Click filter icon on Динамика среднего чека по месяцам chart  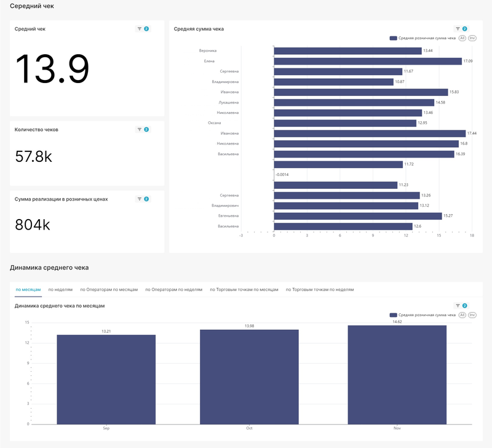[x=458, y=306]
